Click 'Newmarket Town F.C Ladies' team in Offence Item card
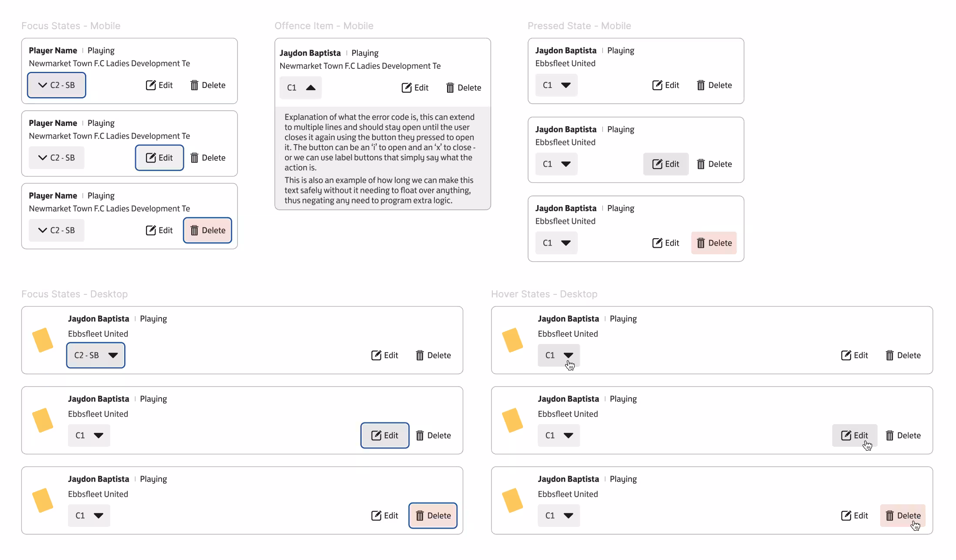 coord(360,66)
